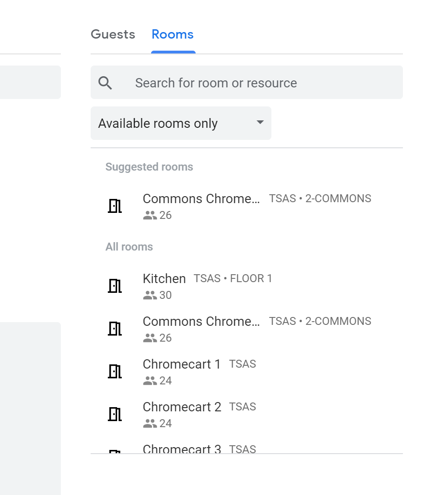
Task: Click Commons door icon under All rooms
Action: tap(114, 329)
